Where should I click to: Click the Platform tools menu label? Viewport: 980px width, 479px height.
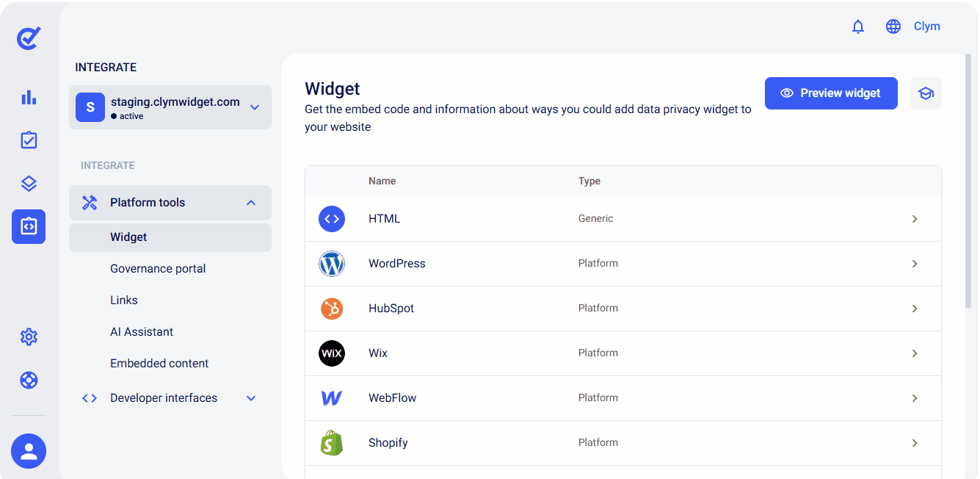click(x=148, y=203)
